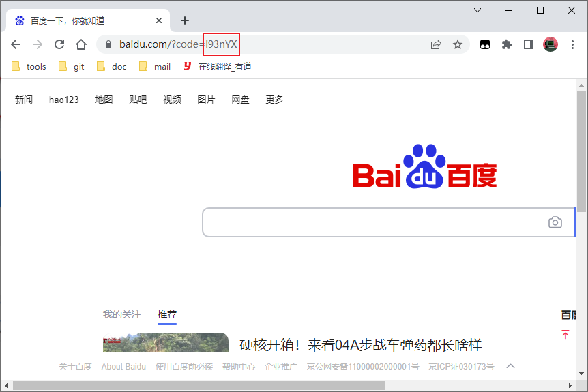Open the 京公网安备 registration link
Screen dimensions: 588x392
click(363, 367)
